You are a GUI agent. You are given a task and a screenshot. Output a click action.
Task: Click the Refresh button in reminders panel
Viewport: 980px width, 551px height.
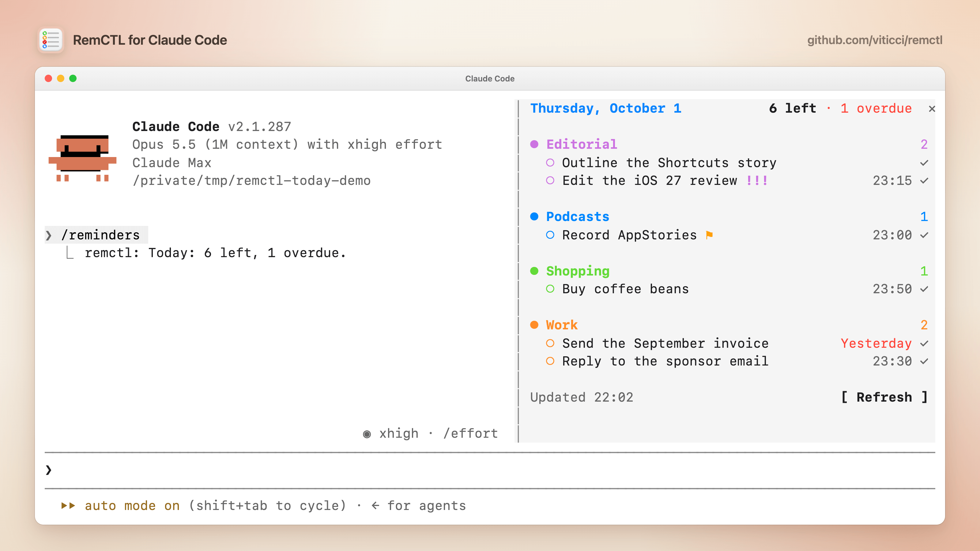point(884,397)
